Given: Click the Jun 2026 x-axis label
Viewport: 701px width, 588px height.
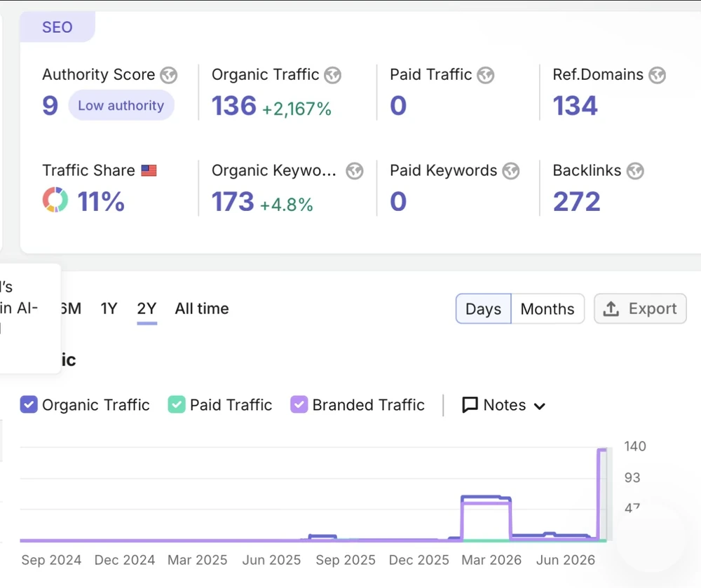Looking at the screenshot, I should click(x=566, y=560).
